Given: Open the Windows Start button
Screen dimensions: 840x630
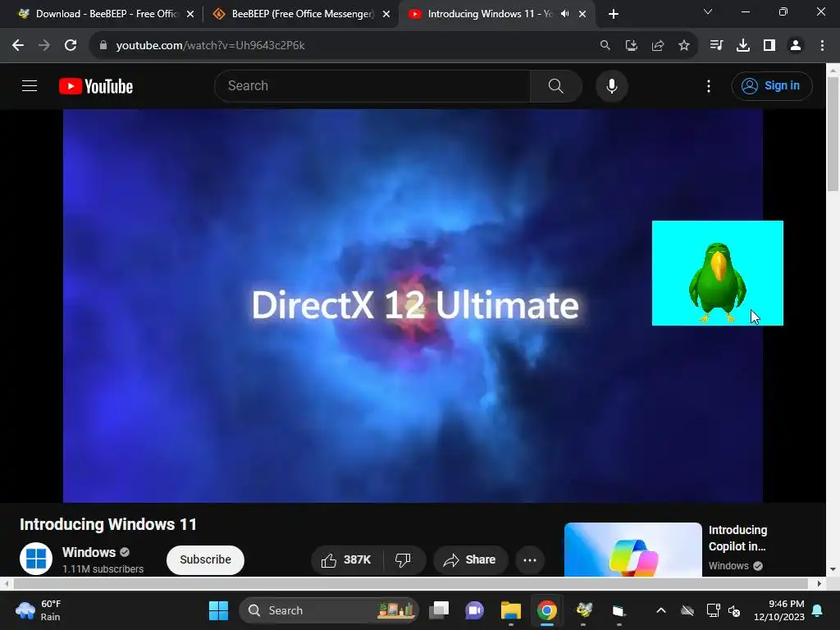Looking at the screenshot, I should pyautogui.click(x=218, y=610).
